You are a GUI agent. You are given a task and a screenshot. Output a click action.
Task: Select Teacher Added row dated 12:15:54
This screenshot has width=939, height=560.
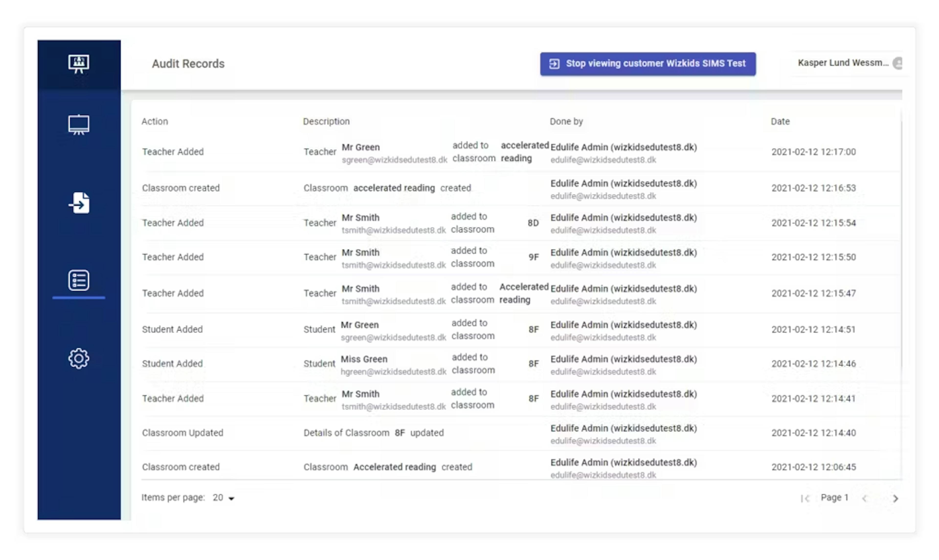[x=521, y=223]
